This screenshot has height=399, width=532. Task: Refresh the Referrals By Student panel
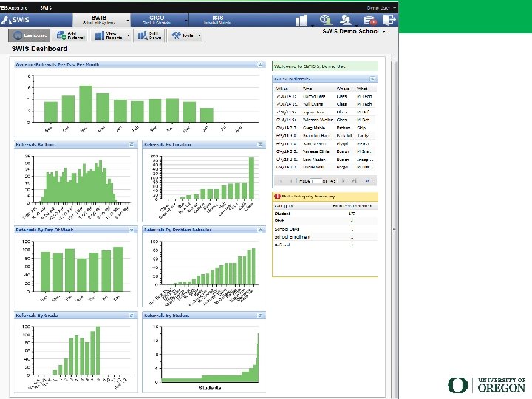click(260, 316)
